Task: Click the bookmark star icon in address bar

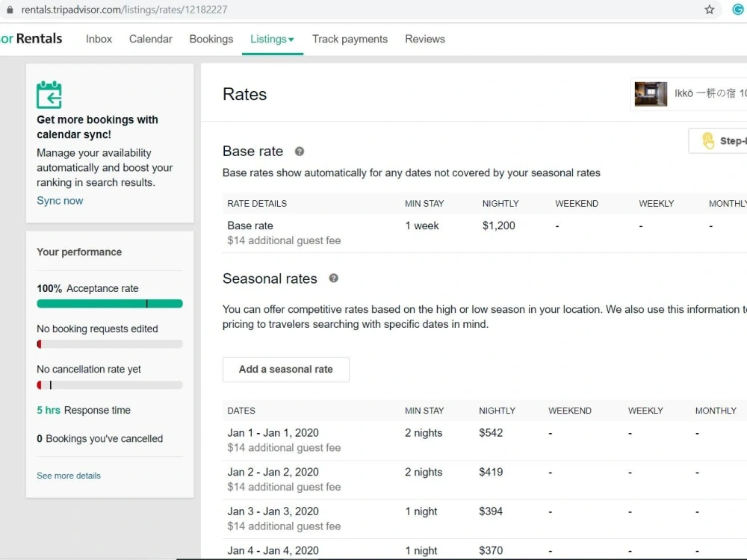Action: [x=710, y=10]
